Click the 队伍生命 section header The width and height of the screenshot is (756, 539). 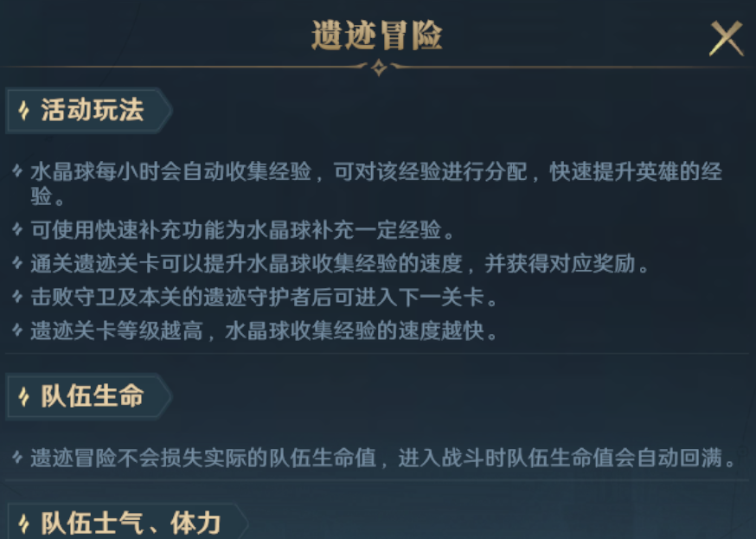[x=89, y=396]
